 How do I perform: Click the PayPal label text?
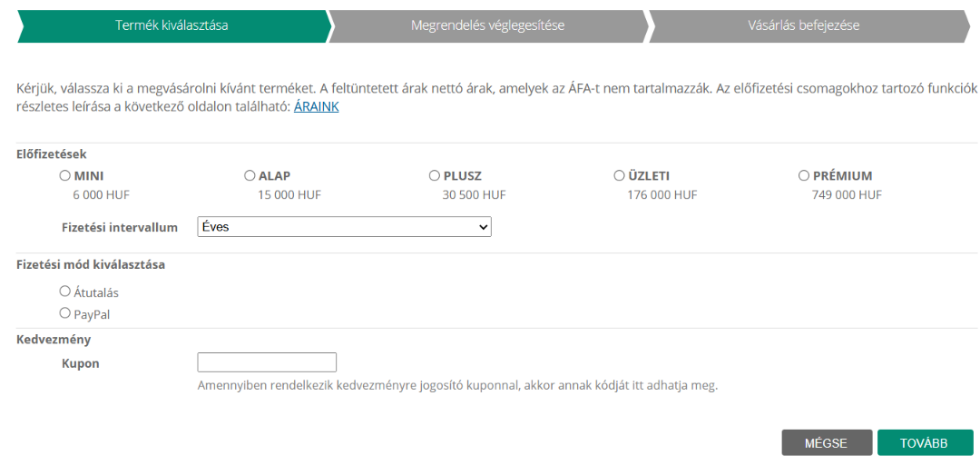(92, 315)
